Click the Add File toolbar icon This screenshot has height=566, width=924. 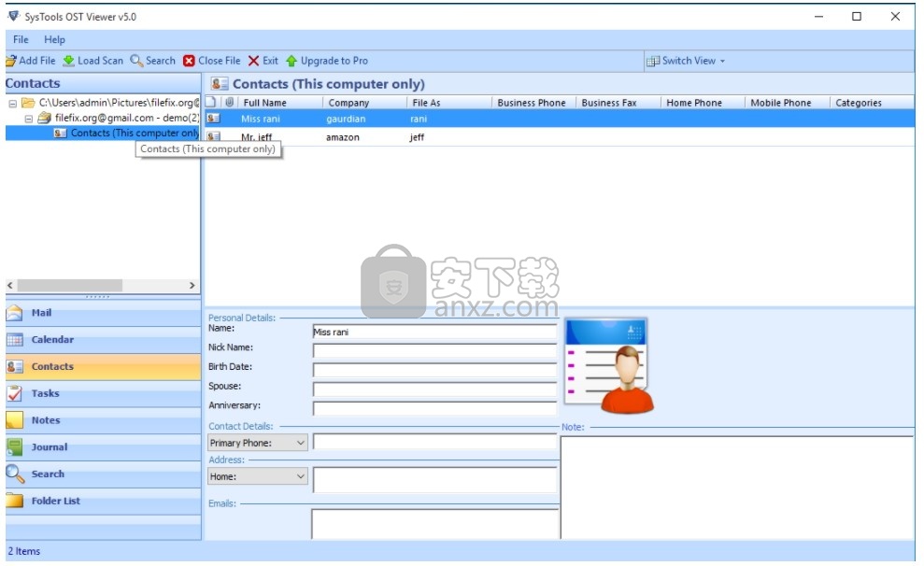(10, 61)
